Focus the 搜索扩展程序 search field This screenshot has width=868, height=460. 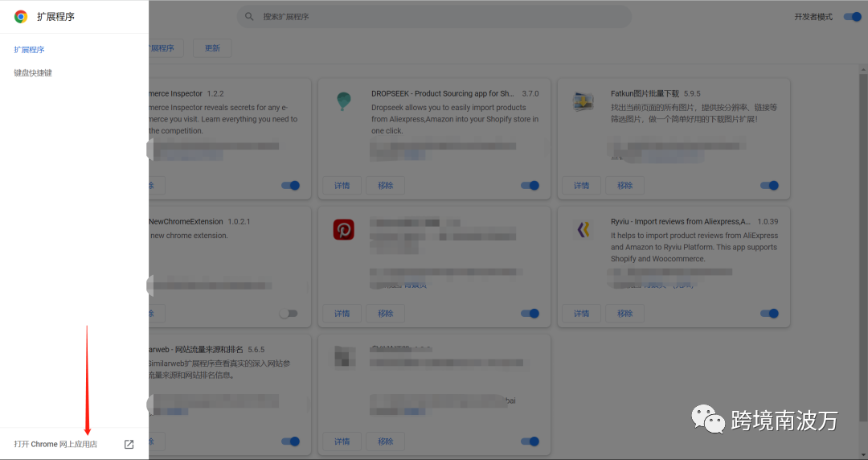coord(434,17)
